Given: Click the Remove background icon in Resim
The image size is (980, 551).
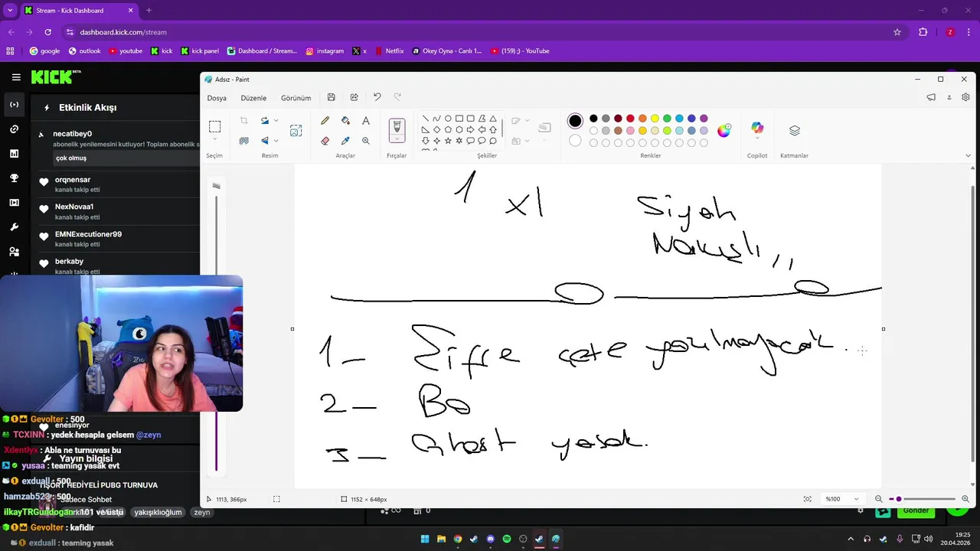Looking at the screenshot, I should point(243,141).
